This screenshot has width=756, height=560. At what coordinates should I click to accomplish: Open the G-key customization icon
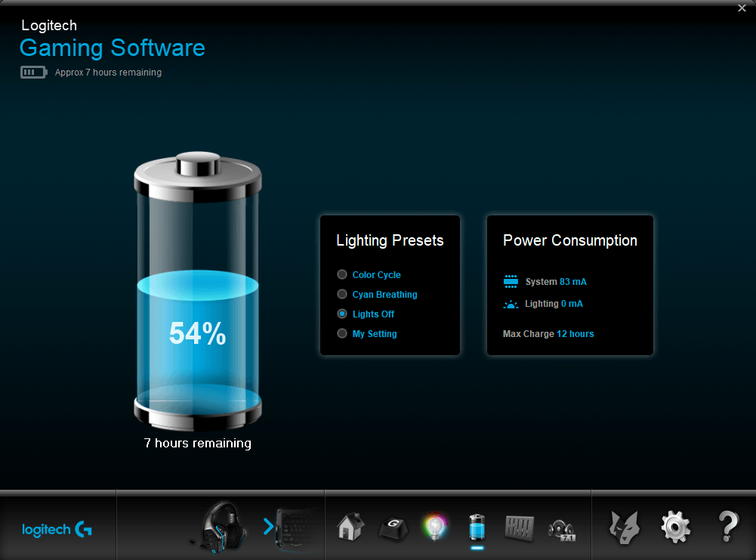[x=393, y=526]
